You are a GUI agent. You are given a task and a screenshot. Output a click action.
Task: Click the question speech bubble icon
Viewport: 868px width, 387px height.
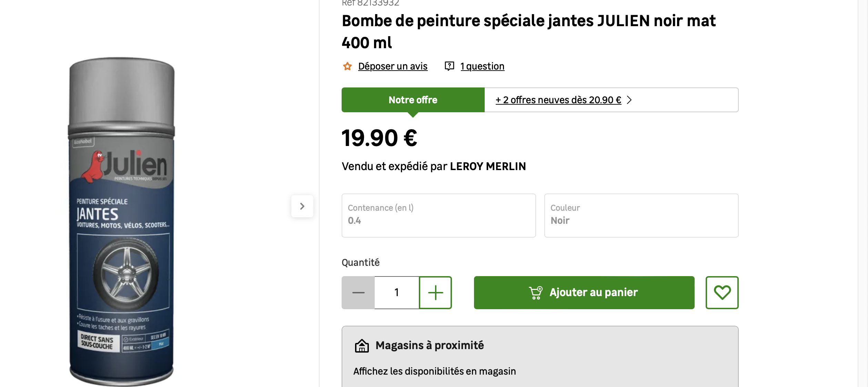449,66
